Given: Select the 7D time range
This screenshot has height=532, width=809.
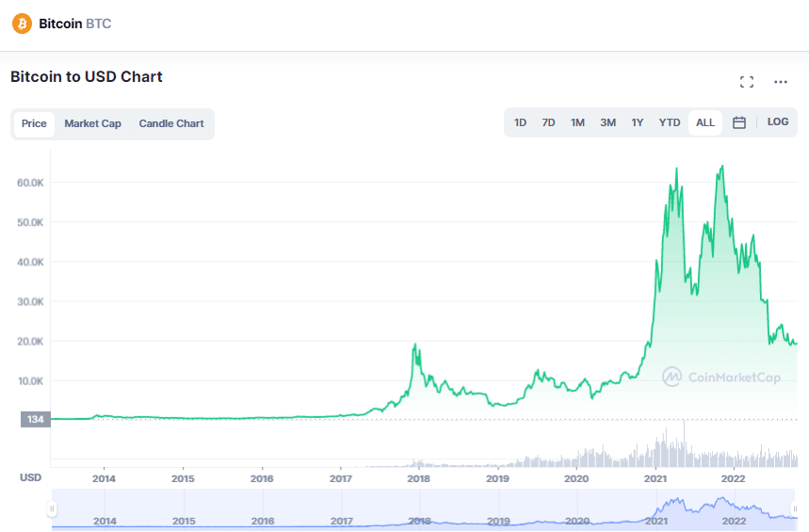Looking at the screenshot, I should point(548,122).
